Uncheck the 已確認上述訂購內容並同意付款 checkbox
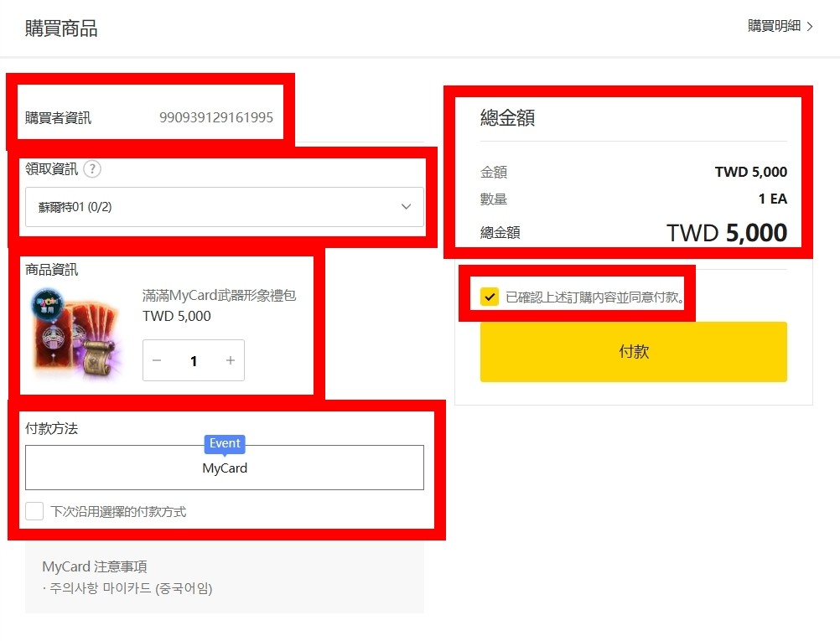840x641 pixels. [489, 297]
